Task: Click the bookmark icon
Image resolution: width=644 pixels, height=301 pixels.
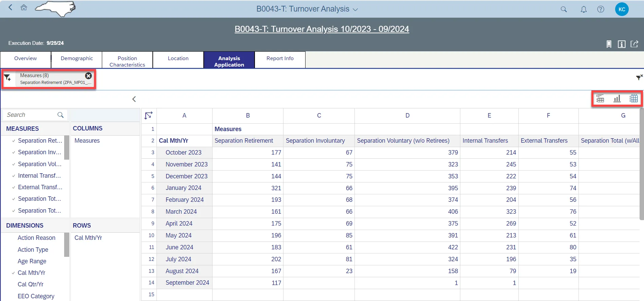Action: click(x=609, y=44)
